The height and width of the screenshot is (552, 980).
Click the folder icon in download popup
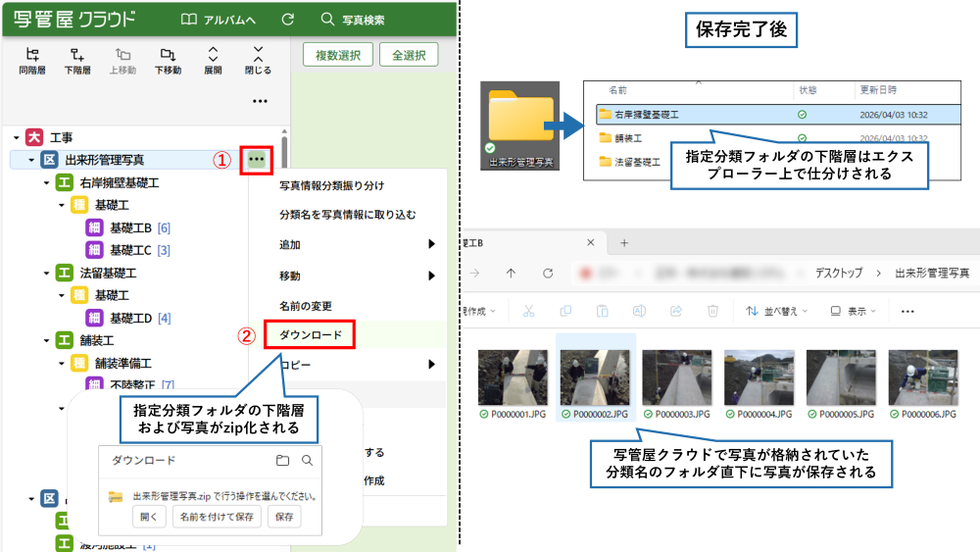coord(283,460)
